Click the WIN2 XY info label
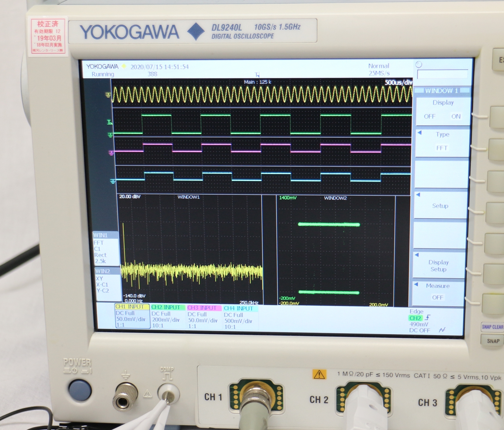Viewport: 504px width, 430px height. coord(108,284)
